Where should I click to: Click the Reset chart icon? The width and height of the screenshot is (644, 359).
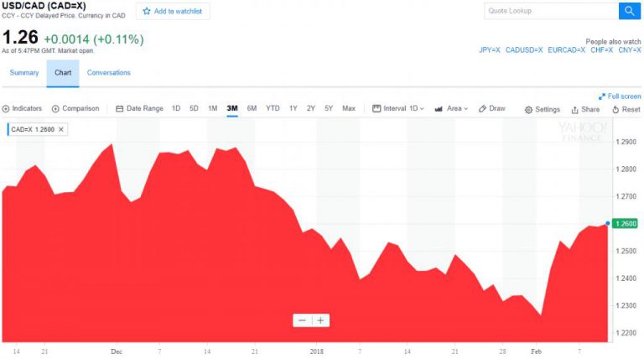(x=615, y=110)
